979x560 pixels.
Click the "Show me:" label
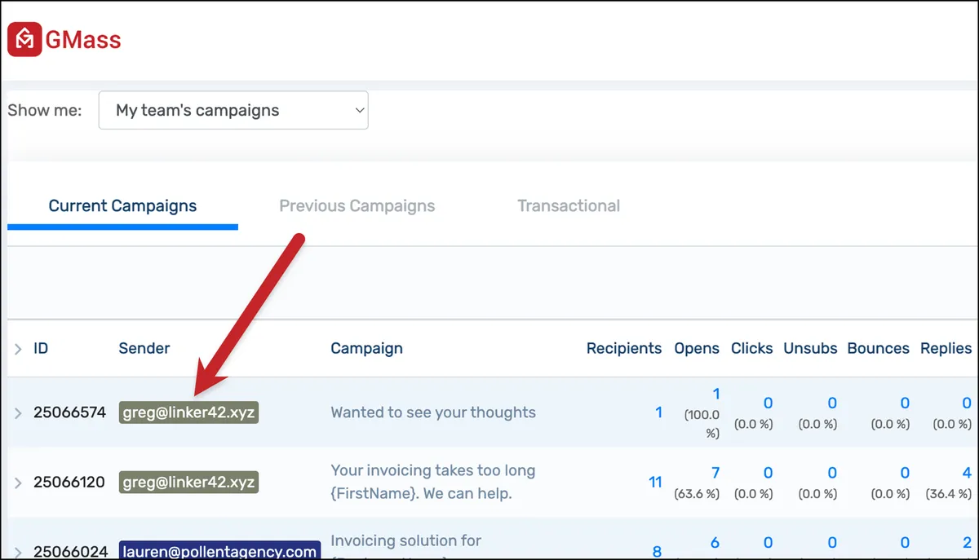45,110
